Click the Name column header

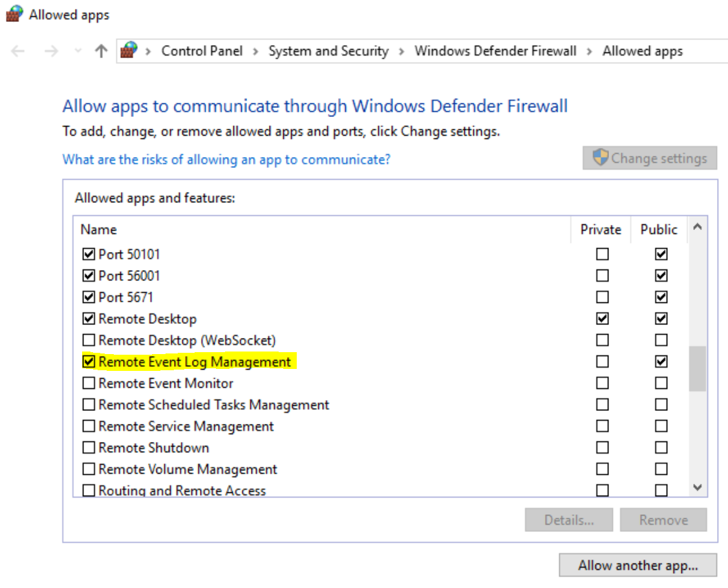click(x=99, y=229)
